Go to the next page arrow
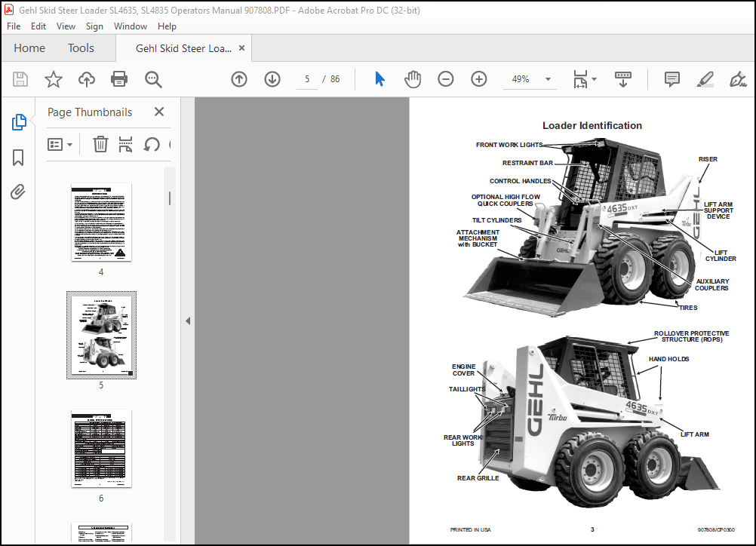Screen dimensions: 756x546 tap(272, 79)
